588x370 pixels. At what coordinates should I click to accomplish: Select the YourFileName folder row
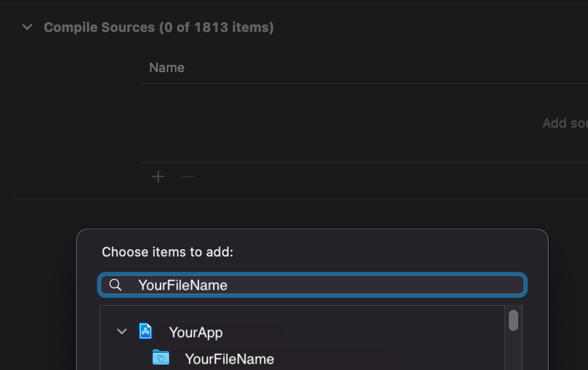click(x=302, y=359)
